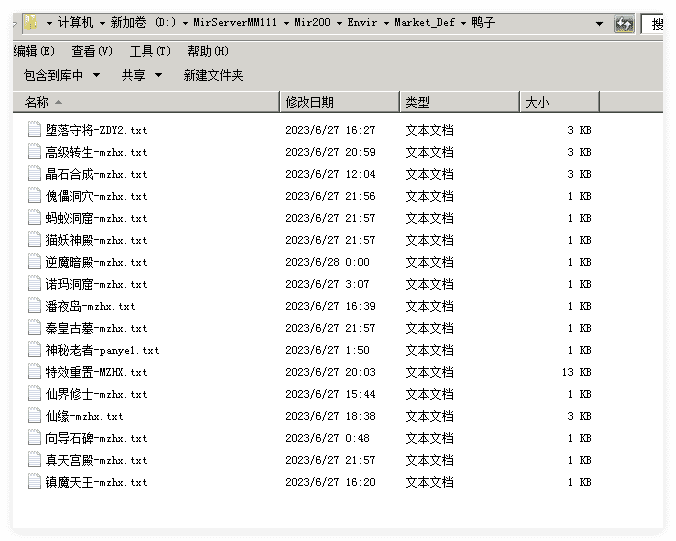The height and width of the screenshot is (541, 676).
Task: Open the 包含到库中 dropdown
Action: [x=62, y=75]
